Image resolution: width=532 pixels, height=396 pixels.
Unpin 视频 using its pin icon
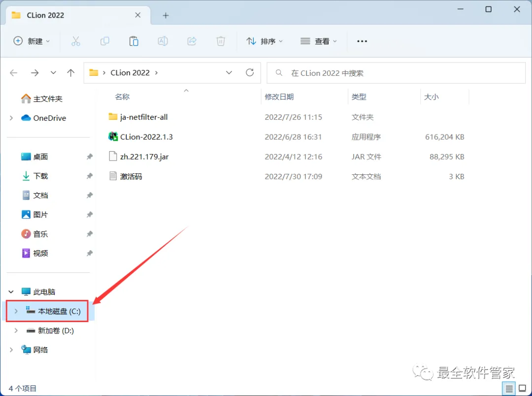[90, 254]
